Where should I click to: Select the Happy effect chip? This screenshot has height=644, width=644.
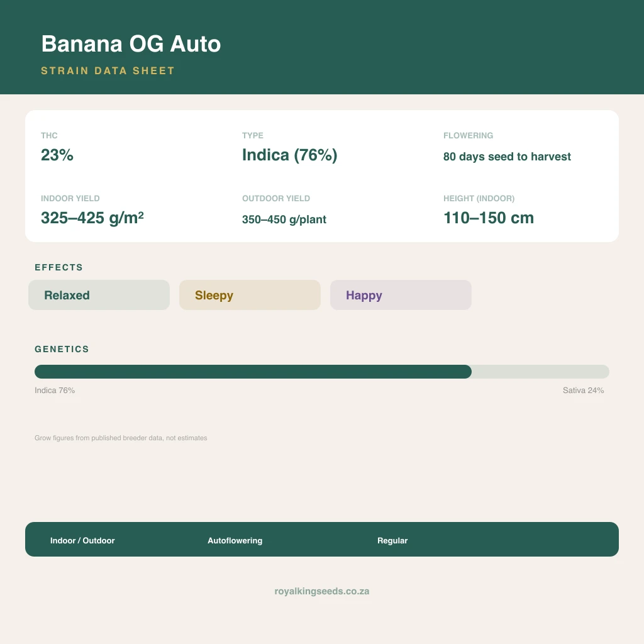pyautogui.click(x=401, y=295)
